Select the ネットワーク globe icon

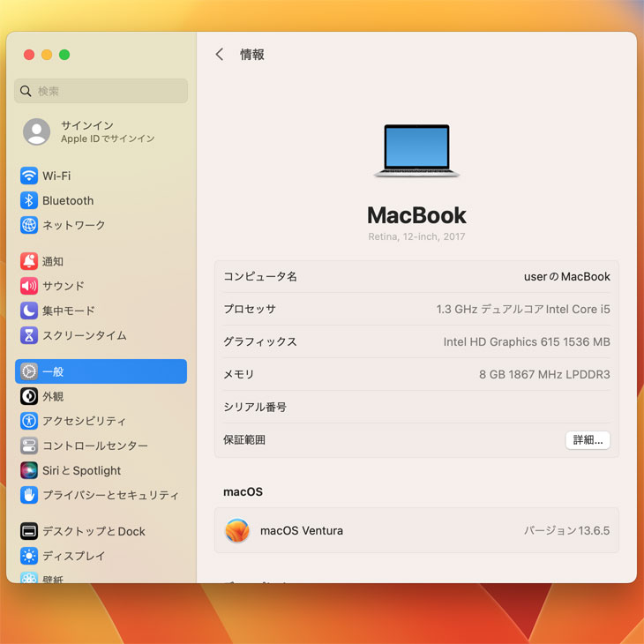[29, 225]
